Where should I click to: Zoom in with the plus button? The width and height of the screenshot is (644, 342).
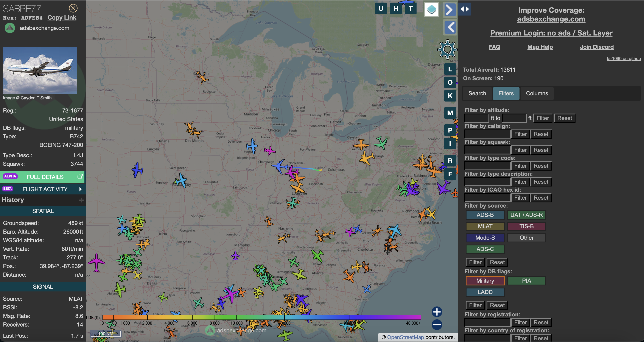click(x=437, y=312)
